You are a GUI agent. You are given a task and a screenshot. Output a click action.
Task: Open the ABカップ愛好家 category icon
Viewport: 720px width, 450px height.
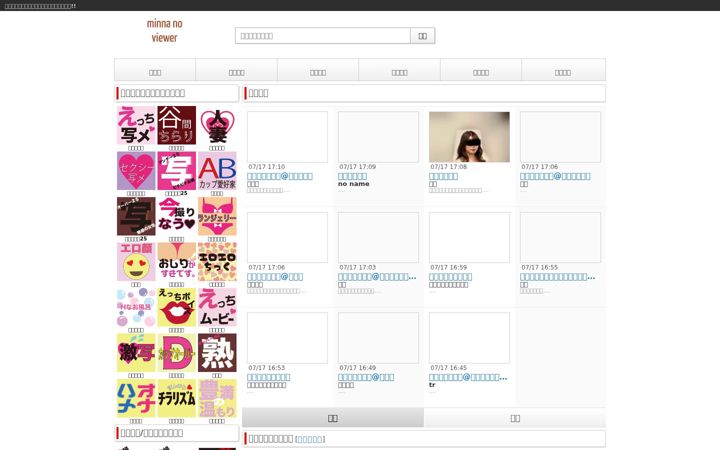point(217,171)
